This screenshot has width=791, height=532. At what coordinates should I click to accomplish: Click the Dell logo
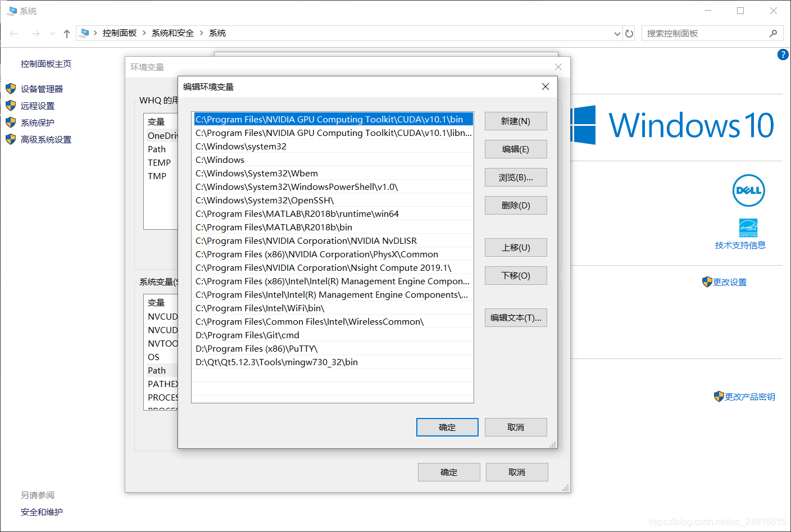click(x=748, y=190)
